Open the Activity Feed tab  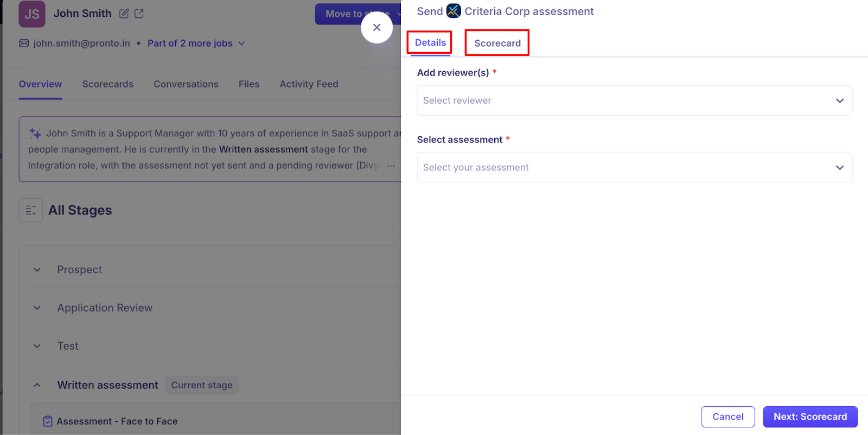coord(309,84)
